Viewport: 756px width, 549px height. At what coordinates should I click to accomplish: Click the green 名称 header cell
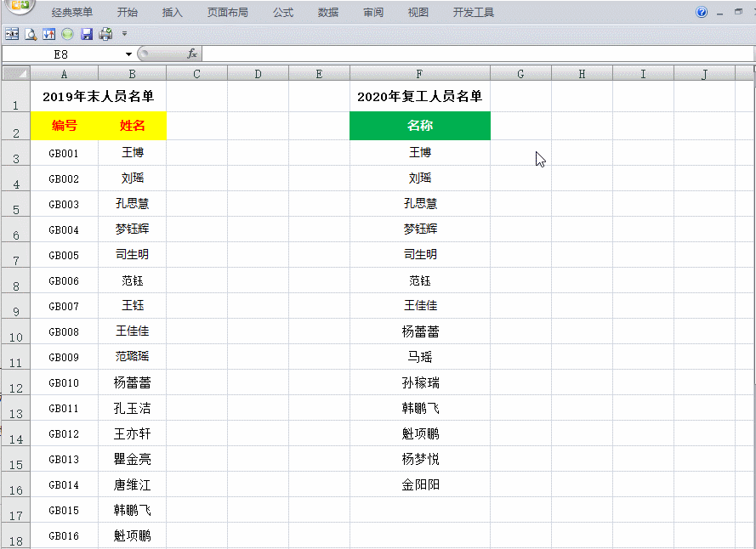[420, 126]
